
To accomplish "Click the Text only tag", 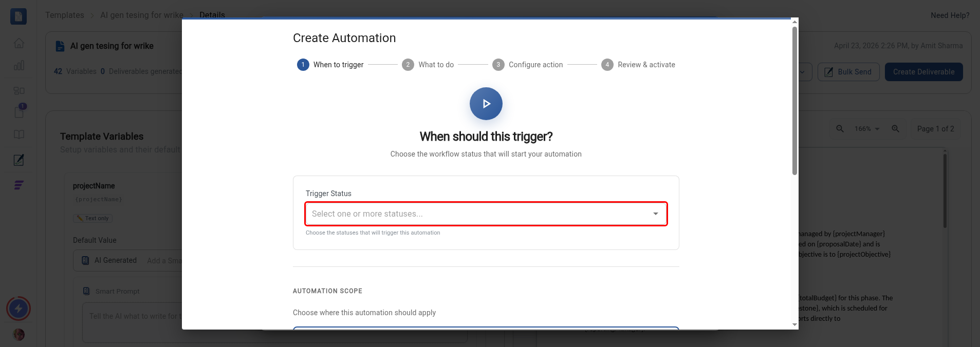I will pyautogui.click(x=93, y=218).
